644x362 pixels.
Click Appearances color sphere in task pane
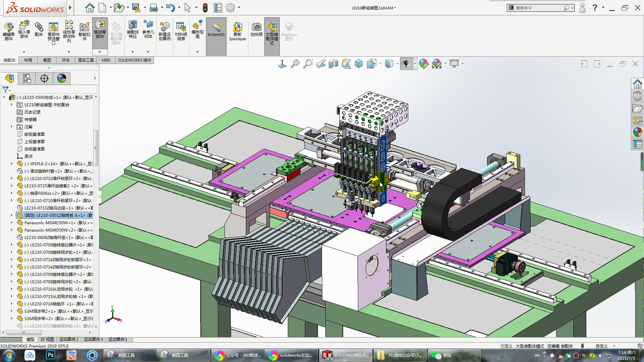point(637,132)
